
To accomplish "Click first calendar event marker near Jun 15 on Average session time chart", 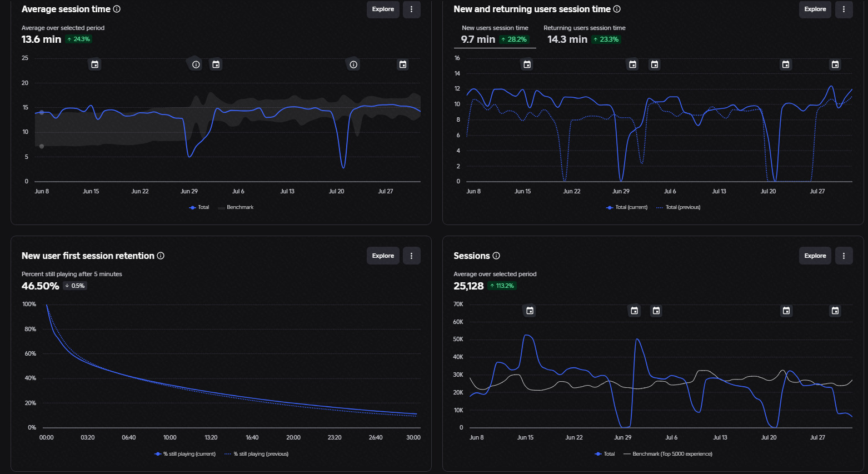I will click(95, 64).
